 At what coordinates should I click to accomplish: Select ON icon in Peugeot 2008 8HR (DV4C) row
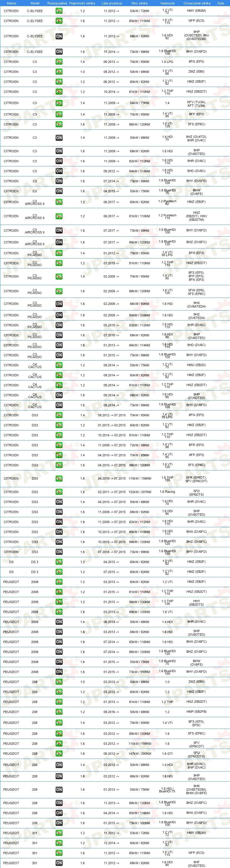point(59,622)
